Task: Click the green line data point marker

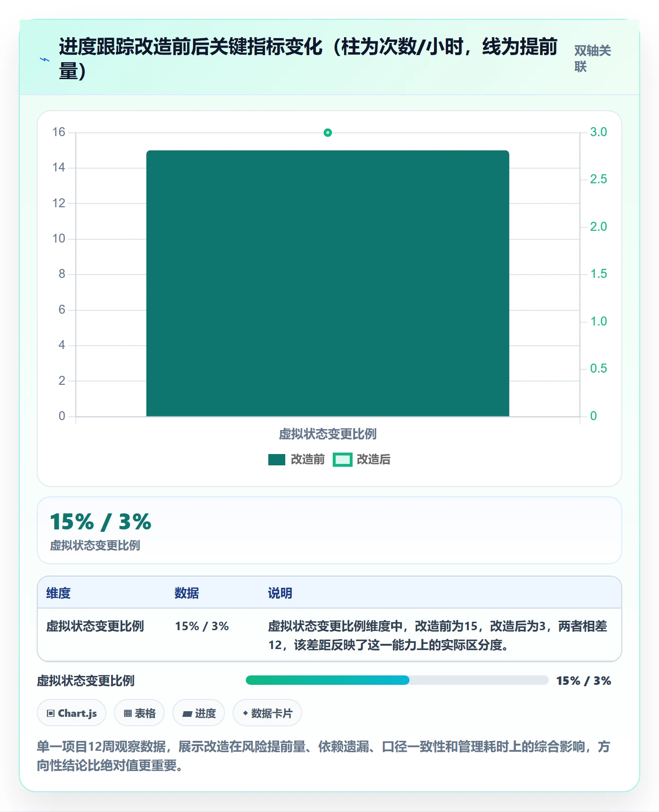Action: 328,133
